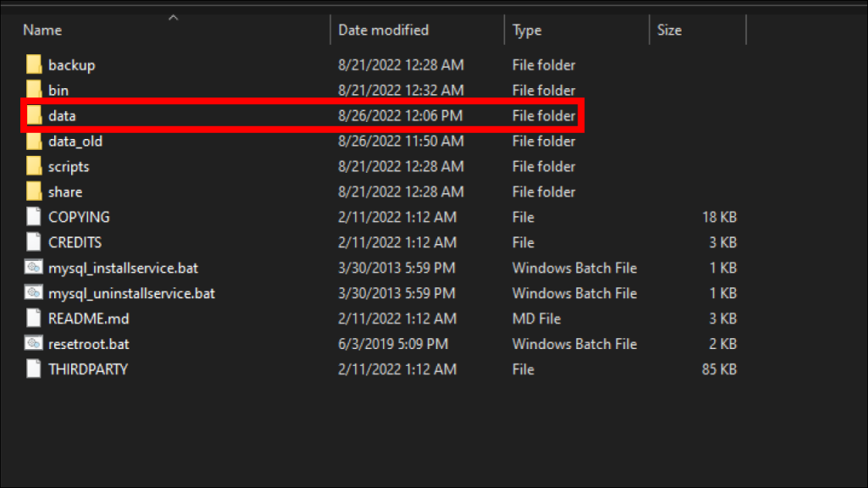Select the CREDITS file name
Viewport: 868px width, 488px height.
point(75,242)
